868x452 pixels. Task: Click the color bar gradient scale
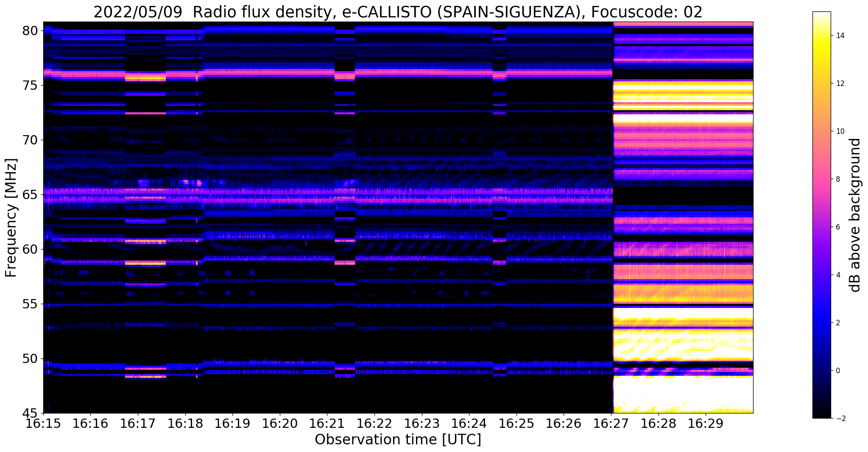pyautogui.click(x=821, y=215)
